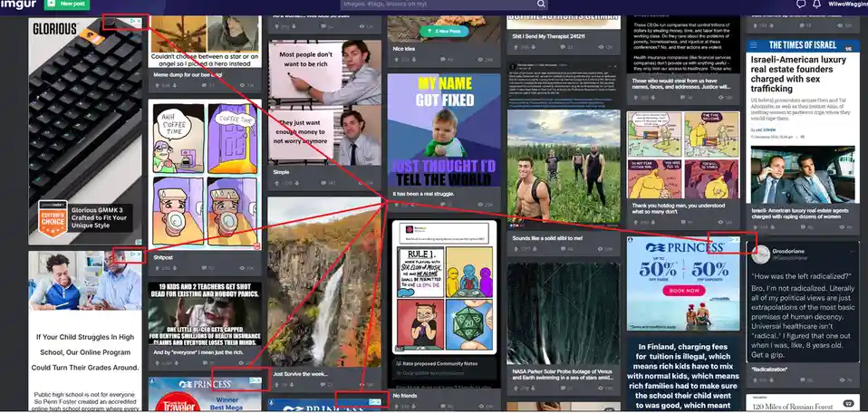Open the Ahh Coffee Time comic thumbnail
868x413 pixels.
tap(205, 175)
